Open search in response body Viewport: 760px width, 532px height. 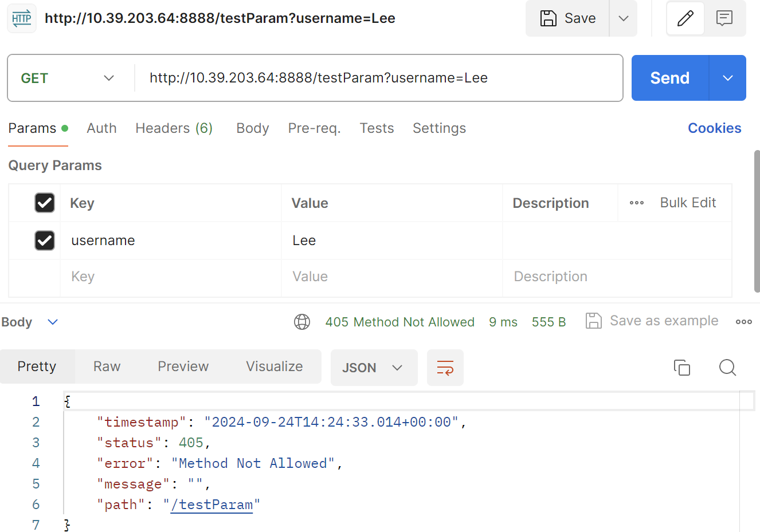(727, 368)
